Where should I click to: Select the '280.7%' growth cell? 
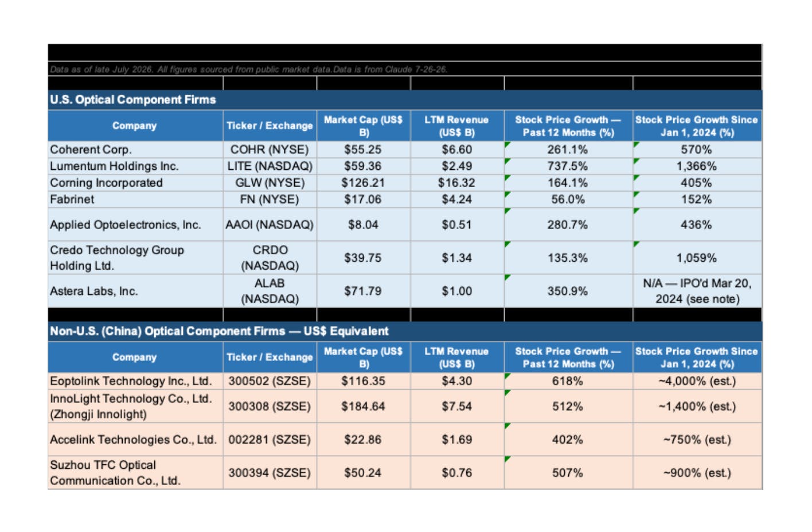pyautogui.click(x=568, y=225)
